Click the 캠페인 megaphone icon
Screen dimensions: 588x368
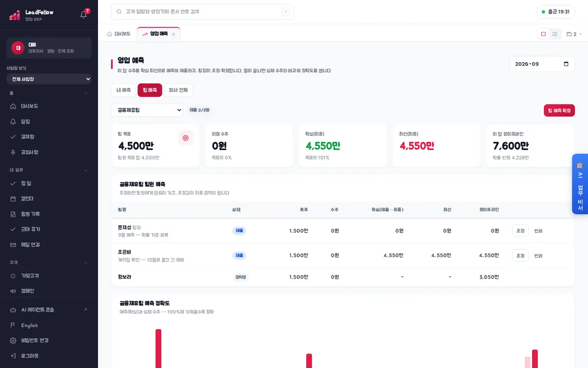pos(13,291)
